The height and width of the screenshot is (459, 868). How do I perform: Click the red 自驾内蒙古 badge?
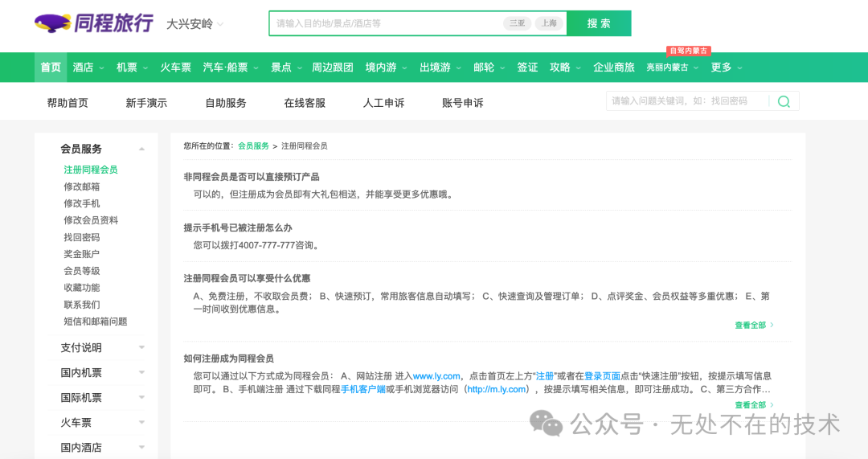689,51
